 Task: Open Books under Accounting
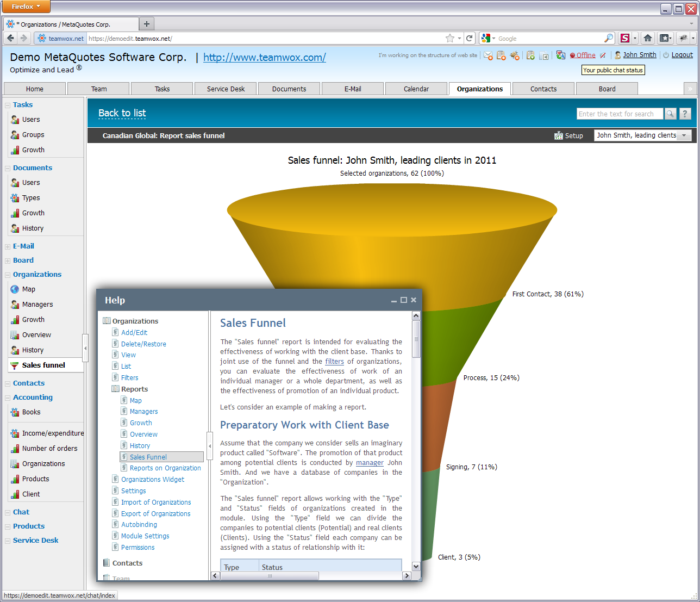click(31, 412)
